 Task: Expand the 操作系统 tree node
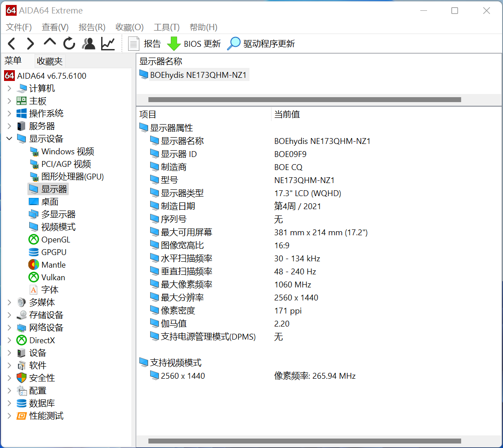[9, 113]
